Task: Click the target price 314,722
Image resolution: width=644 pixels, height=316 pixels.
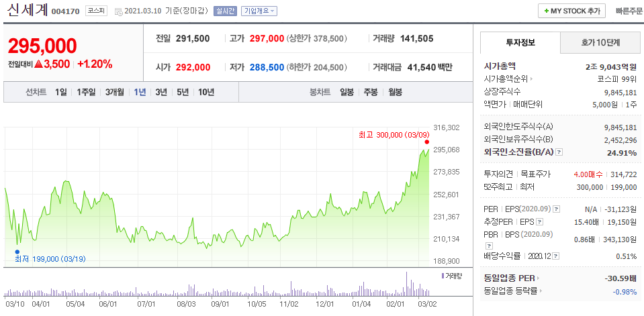Action: click(625, 174)
